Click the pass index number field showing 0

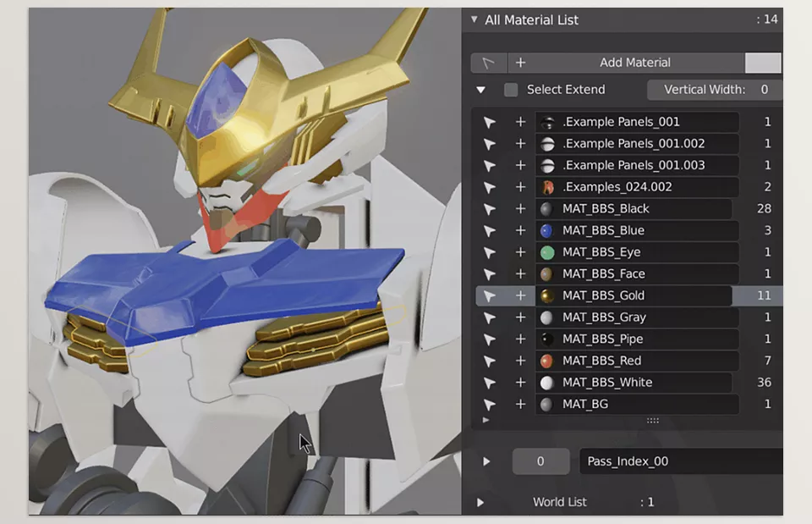coord(540,461)
